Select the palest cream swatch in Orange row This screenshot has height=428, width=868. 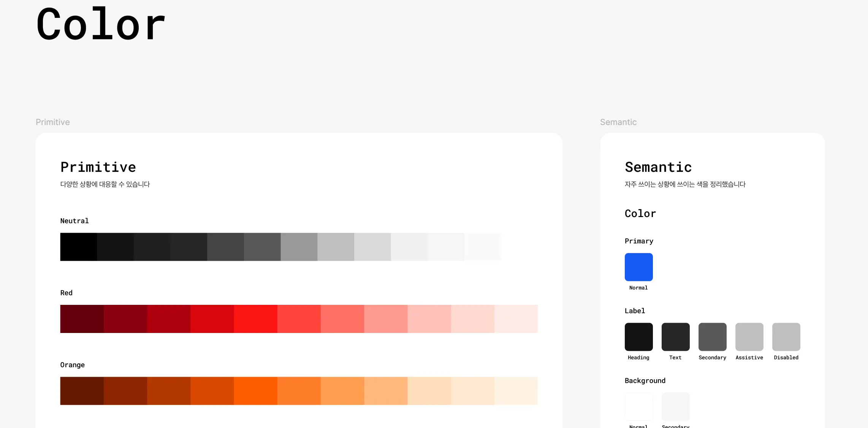(516, 391)
